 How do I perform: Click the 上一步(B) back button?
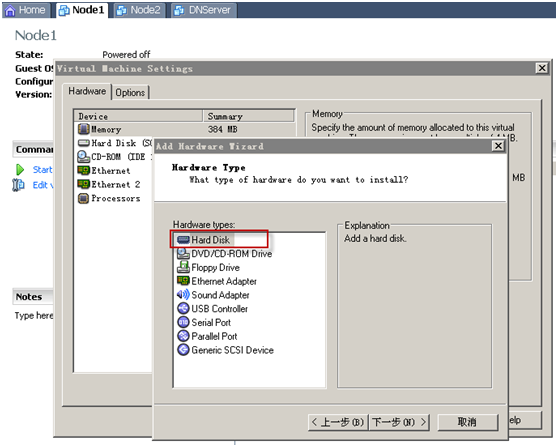click(x=338, y=422)
